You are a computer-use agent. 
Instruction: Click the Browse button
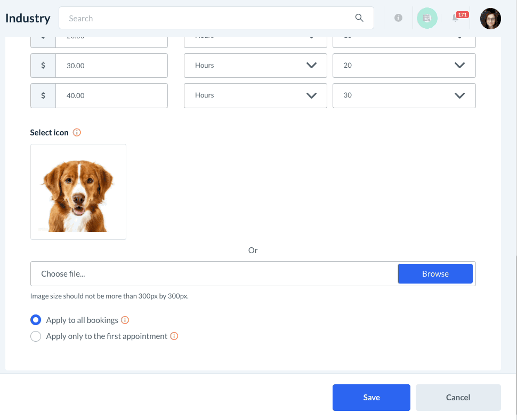pyautogui.click(x=435, y=273)
